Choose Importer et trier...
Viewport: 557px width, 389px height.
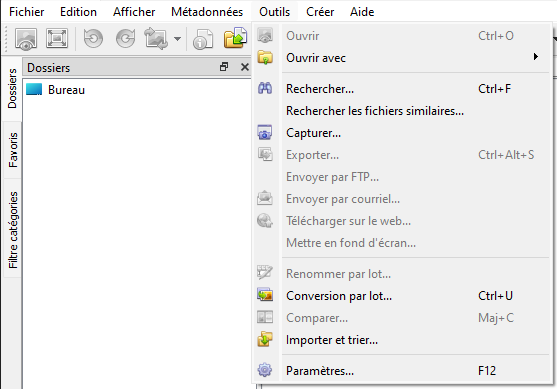[402, 340]
